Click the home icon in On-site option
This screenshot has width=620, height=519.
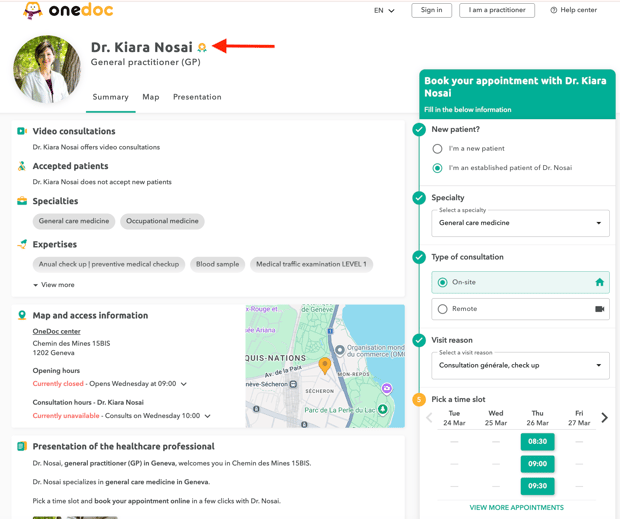point(599,283)
